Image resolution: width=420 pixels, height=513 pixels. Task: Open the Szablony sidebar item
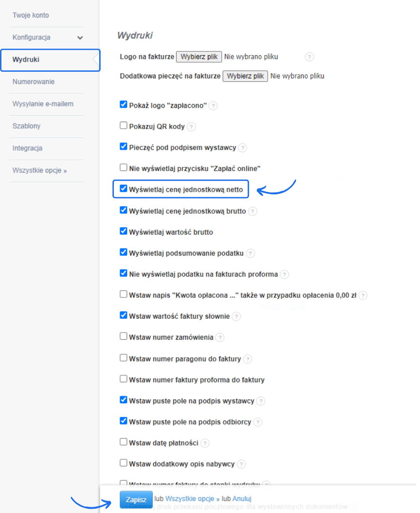[27, 126]
